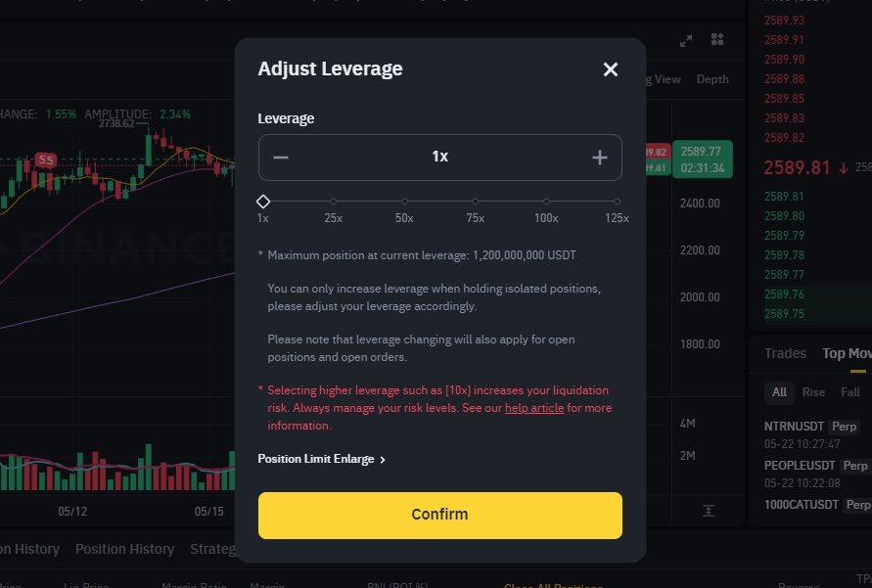Decrease leverage with the minus icon

(281, 158)
